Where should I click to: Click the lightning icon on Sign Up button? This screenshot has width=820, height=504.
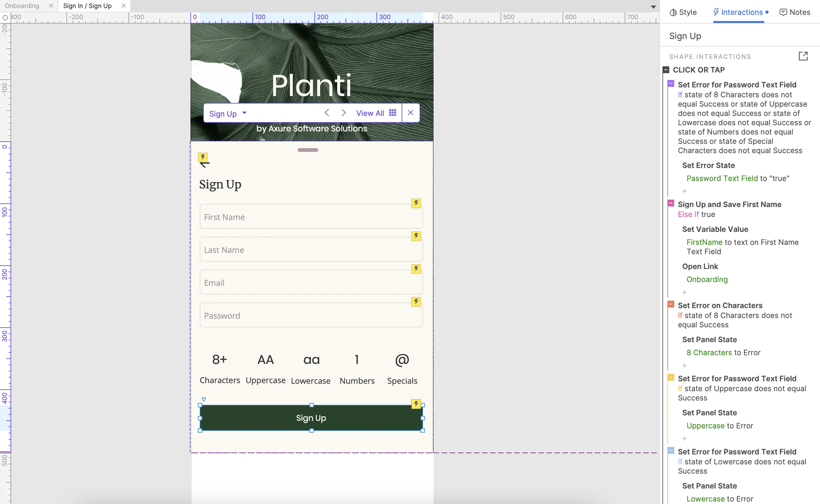pos(416,404)
